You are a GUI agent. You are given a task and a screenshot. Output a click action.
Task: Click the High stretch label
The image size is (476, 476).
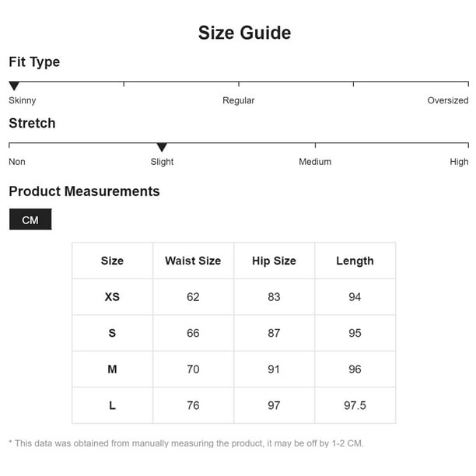coord(459,162)
